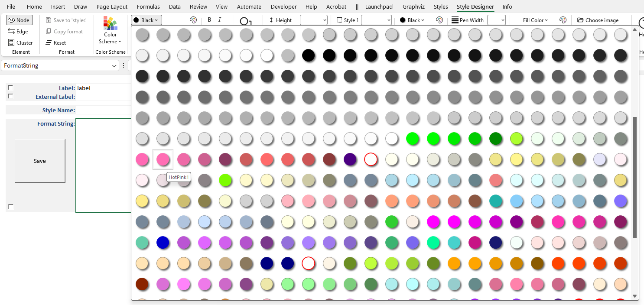This screenshot has width=644, height=305.
Task: Click the shape icon beside Italic
Action: pyautogui.click(x=245, y=21)
